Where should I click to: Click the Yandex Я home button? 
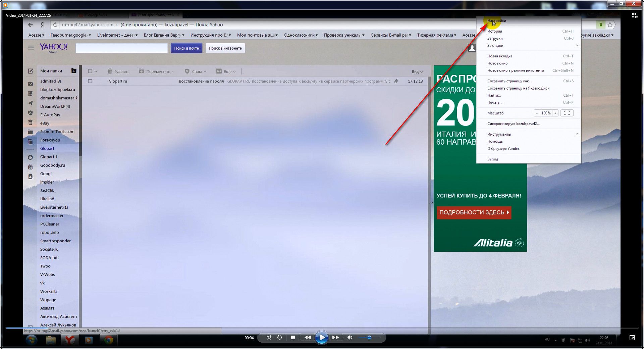point(42,25)
